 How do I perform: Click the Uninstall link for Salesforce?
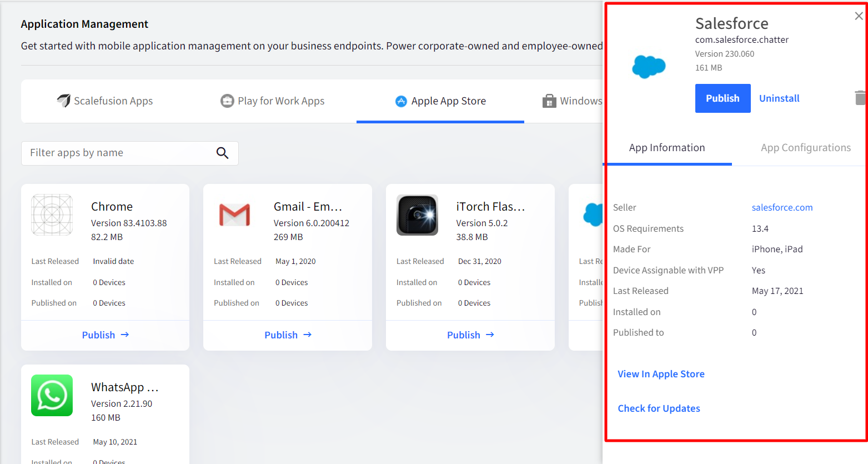779,98
